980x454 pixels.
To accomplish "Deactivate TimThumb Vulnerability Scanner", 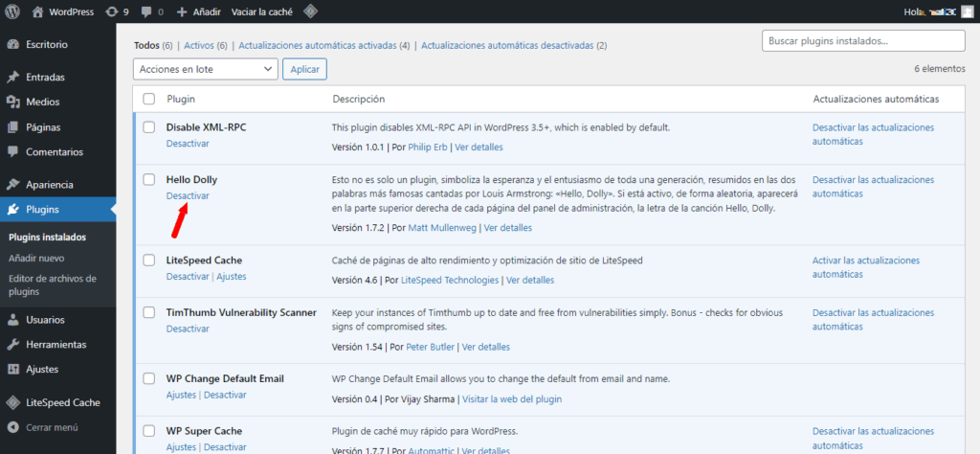I will (188, 329).
